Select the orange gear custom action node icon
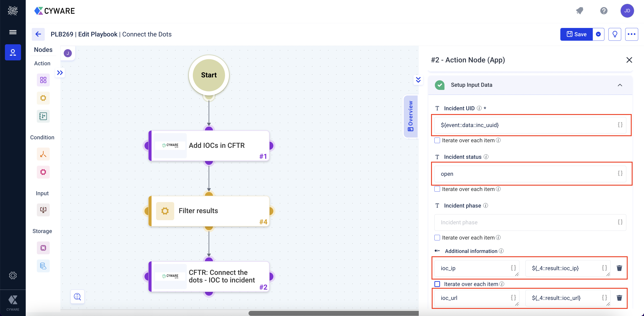The width and height of the screenshot is (644, 316). click(43, 98)
